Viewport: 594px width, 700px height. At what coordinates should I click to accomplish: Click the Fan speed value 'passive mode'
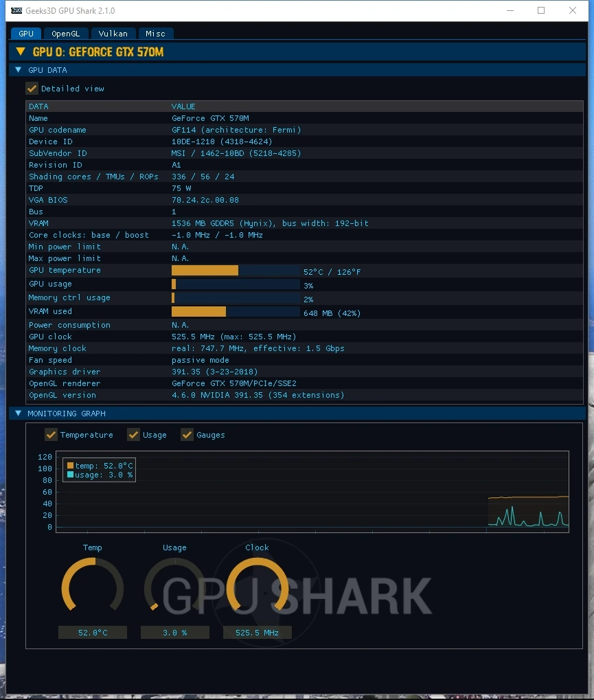(x=201, y=360)
